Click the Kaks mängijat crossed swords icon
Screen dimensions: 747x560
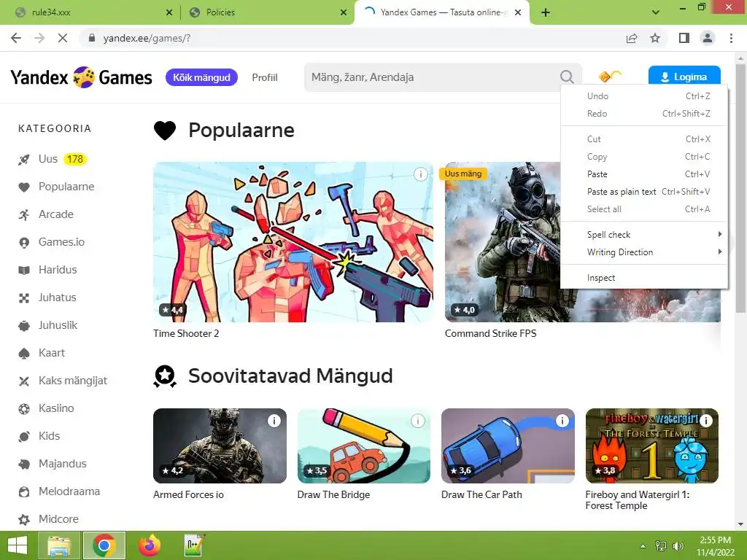point(24,381)
